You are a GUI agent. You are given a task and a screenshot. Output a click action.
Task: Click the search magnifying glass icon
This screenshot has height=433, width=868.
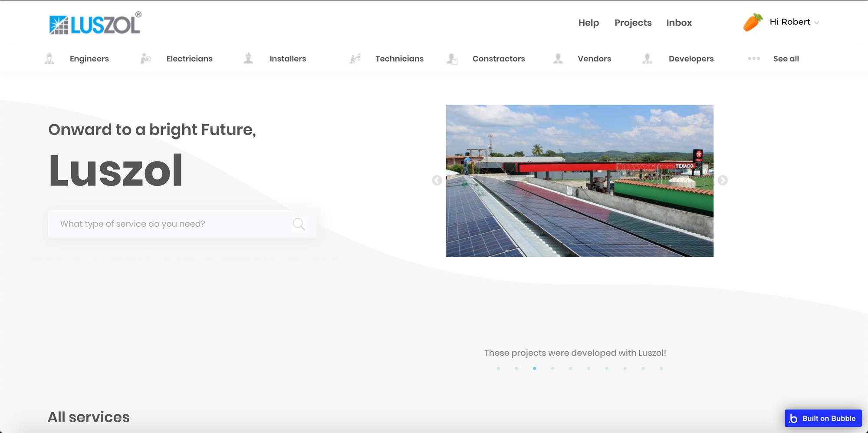[x=299, y=224]
